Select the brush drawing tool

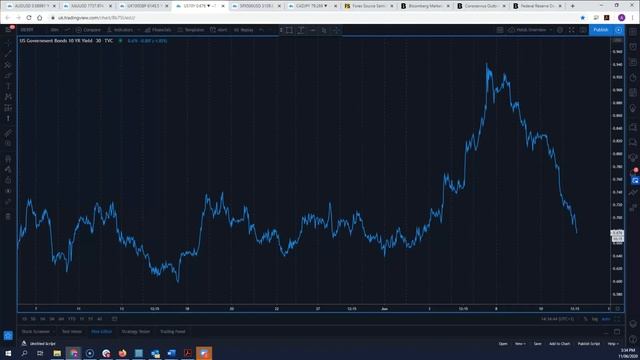[x=8, y=76]
